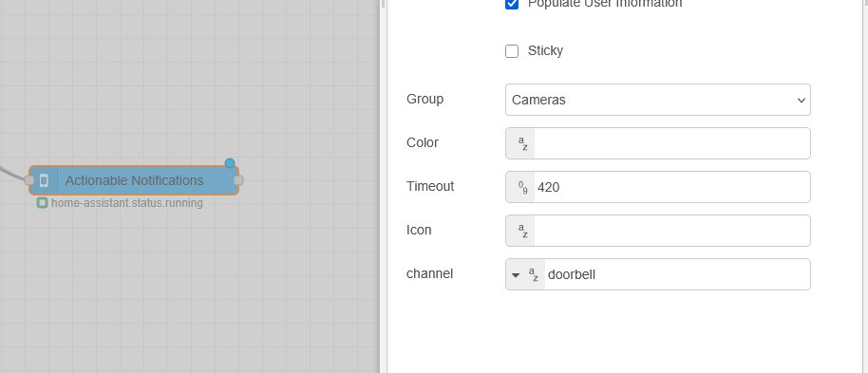
Task: Expand the channel field type selector arrow
Action: (x=516, y=274)
